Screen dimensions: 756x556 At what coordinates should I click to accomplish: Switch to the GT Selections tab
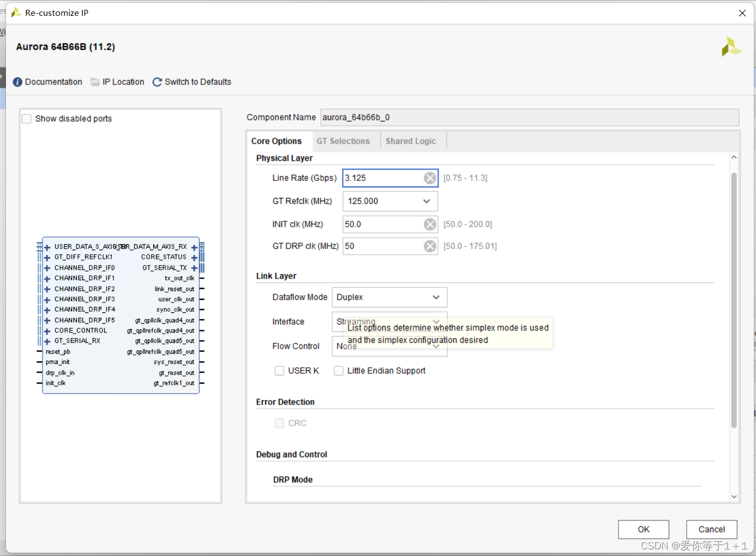point(343,141)
